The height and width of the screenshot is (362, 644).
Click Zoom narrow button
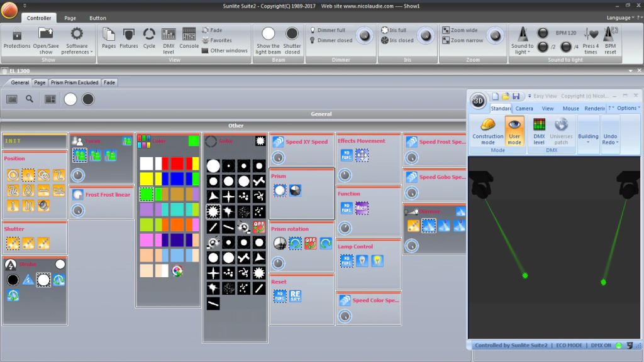tap(463, 40)
